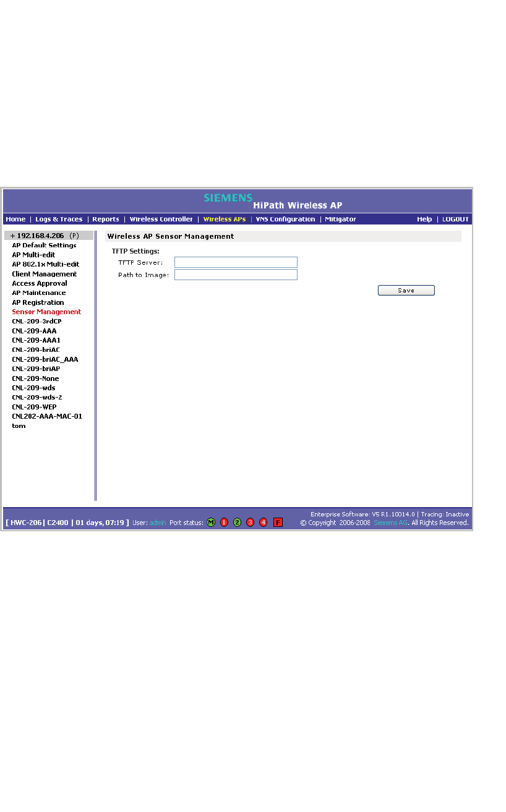The image size is (506, 812).
Task: Click port 3 status indicator
Action: click(x=250, y=523)
